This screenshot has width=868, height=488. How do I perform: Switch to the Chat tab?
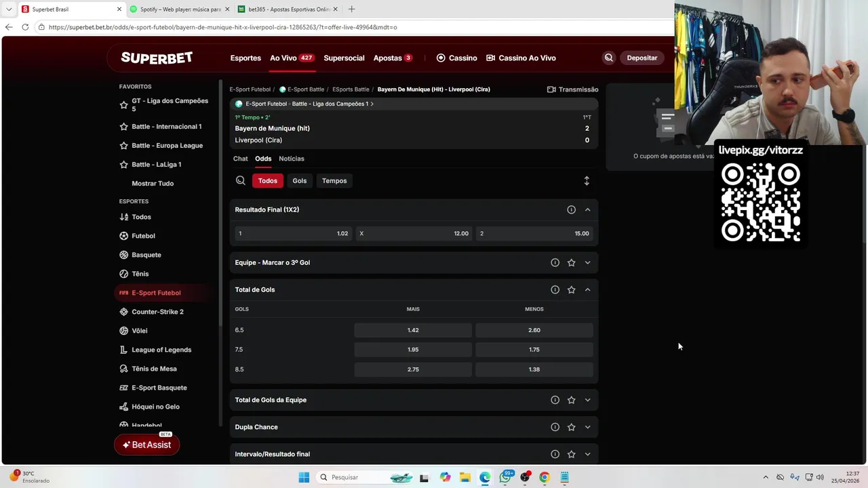(x=241, y=159)
